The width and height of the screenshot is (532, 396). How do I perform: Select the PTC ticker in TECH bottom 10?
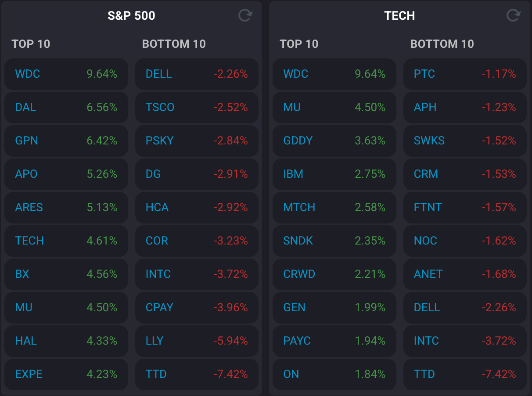(464, 74)
